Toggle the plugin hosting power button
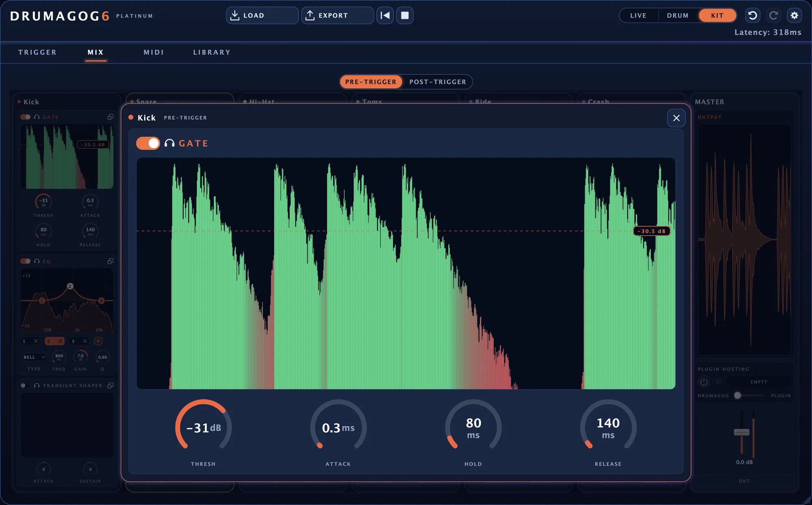This screenshot has width=812, height=505. pyautogui.click(x=704, y=382)
